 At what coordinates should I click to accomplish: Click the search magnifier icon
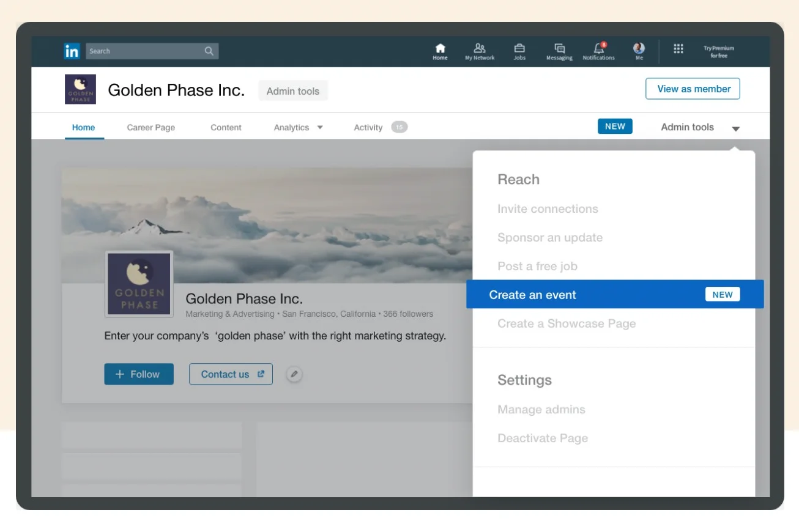[209, 51]
